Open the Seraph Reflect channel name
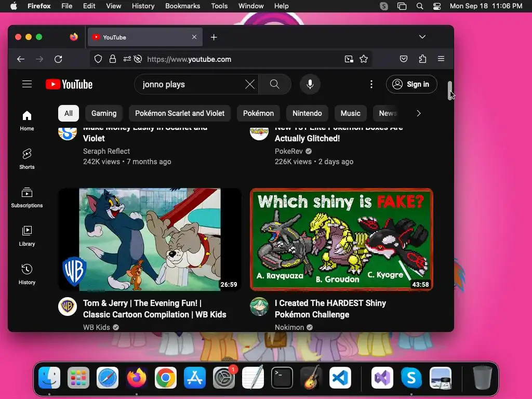 pos(107,151)
